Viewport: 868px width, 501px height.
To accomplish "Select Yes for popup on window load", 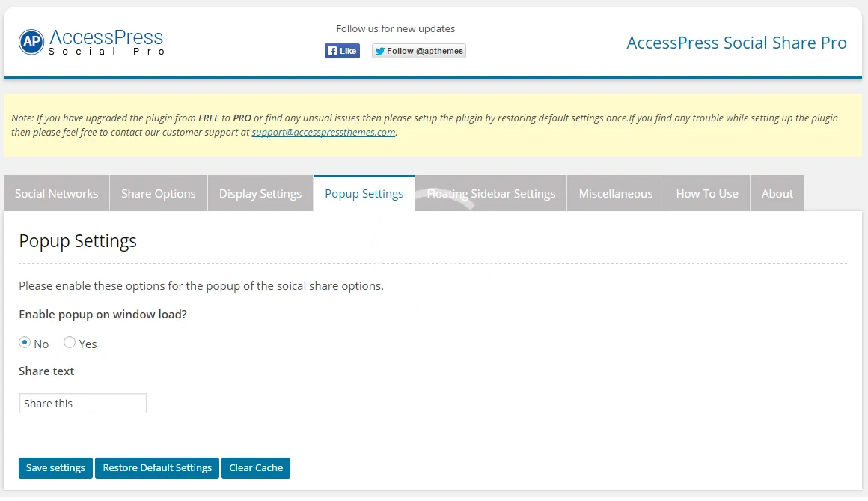I will (x=69, y=342).
